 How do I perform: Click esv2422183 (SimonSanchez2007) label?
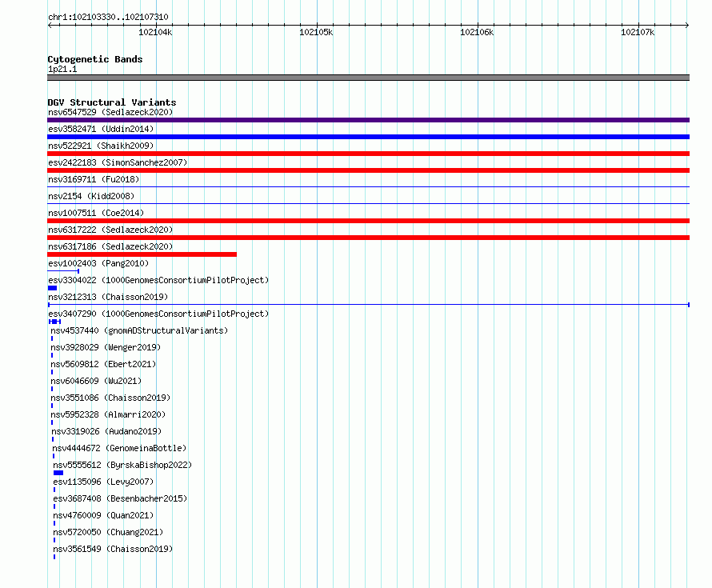pos(118,162)
